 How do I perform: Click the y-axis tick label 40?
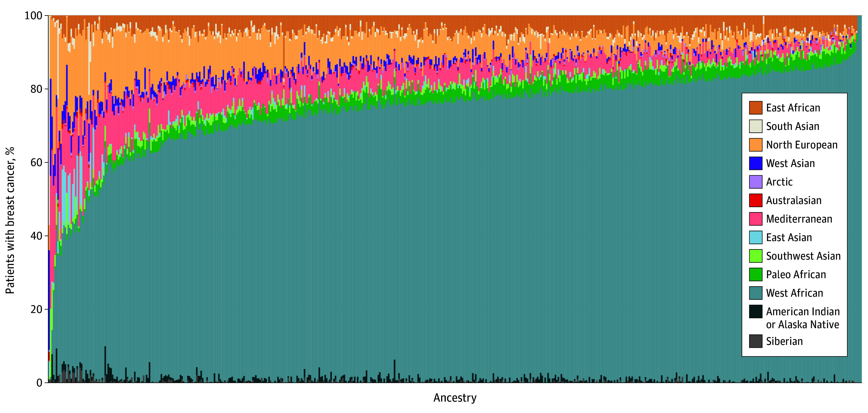(36, 236)
